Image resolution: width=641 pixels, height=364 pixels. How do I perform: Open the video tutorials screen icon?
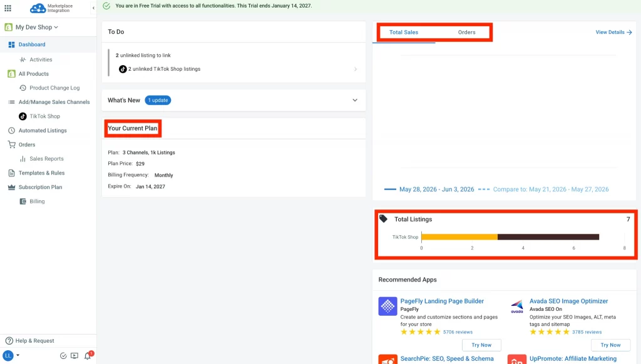[74, 356]
